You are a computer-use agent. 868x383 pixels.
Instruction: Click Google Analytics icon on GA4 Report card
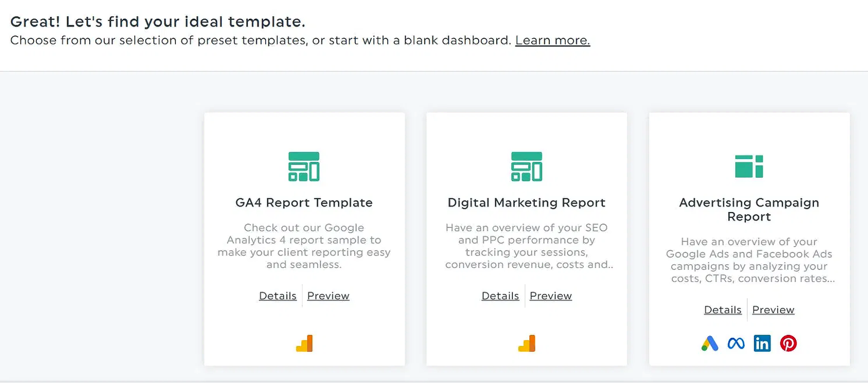coord(304,343)
